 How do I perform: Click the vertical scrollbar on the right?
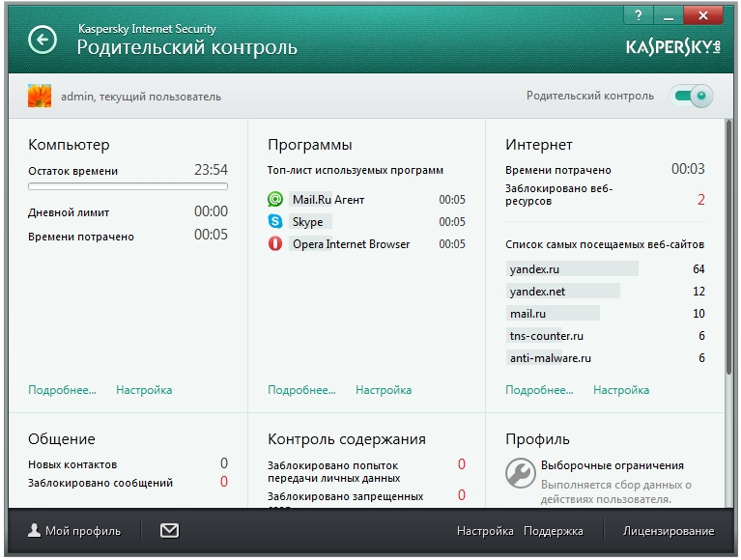click(729, 247)
